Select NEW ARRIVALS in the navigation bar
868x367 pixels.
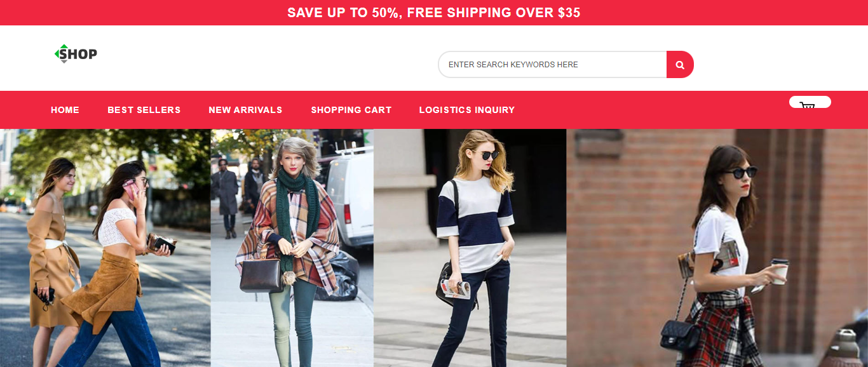click(245, 110)
